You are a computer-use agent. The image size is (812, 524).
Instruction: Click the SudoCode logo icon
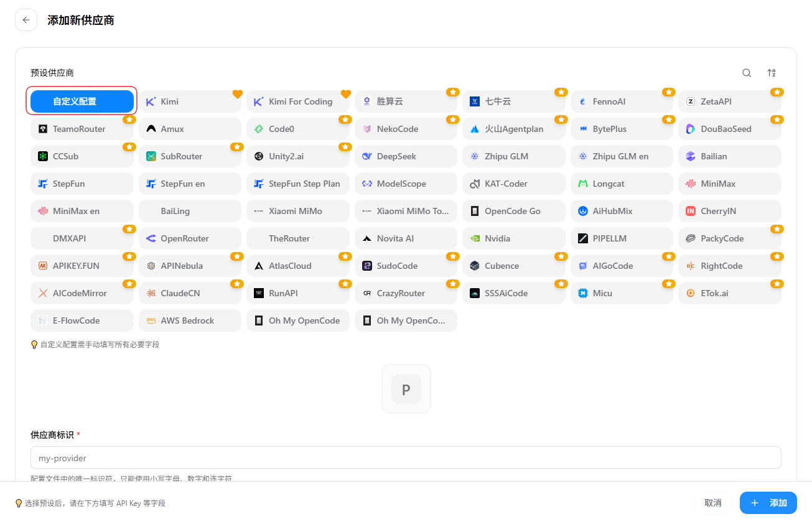[366, 266]
